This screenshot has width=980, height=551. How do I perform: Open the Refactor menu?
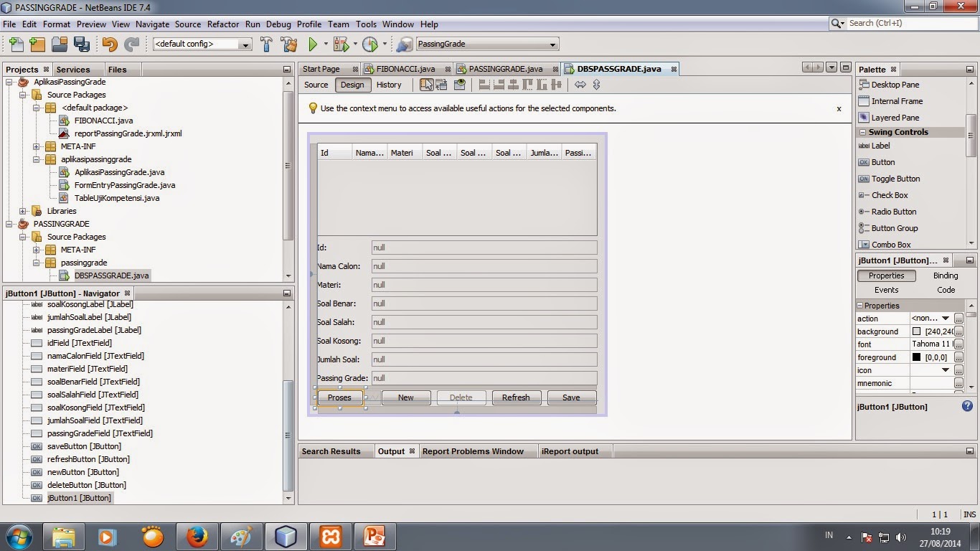click(223, 24)
